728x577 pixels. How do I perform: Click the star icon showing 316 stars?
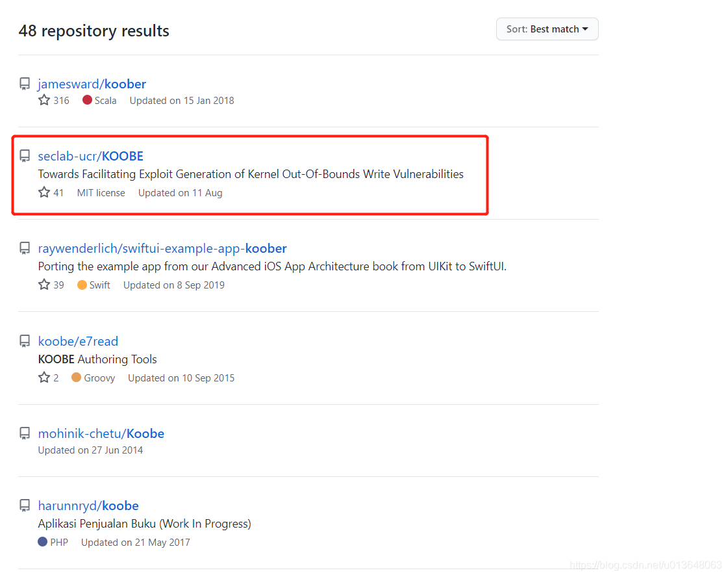click(x=44, y=100)
